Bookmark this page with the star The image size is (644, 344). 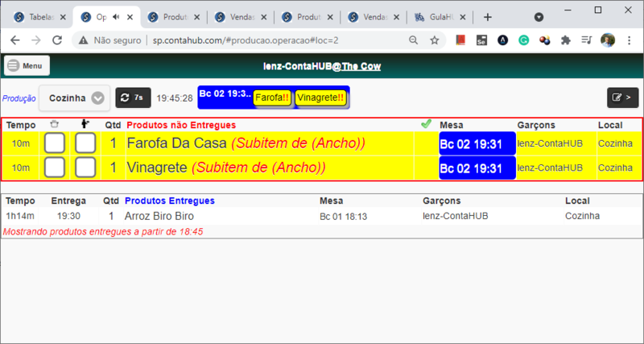(434, 39)
